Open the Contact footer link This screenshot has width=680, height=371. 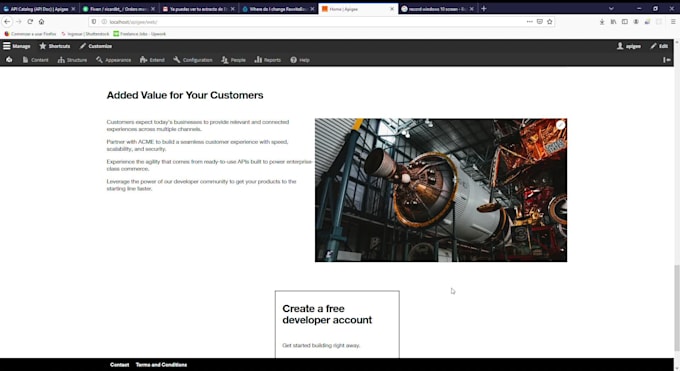coord(119,364)
